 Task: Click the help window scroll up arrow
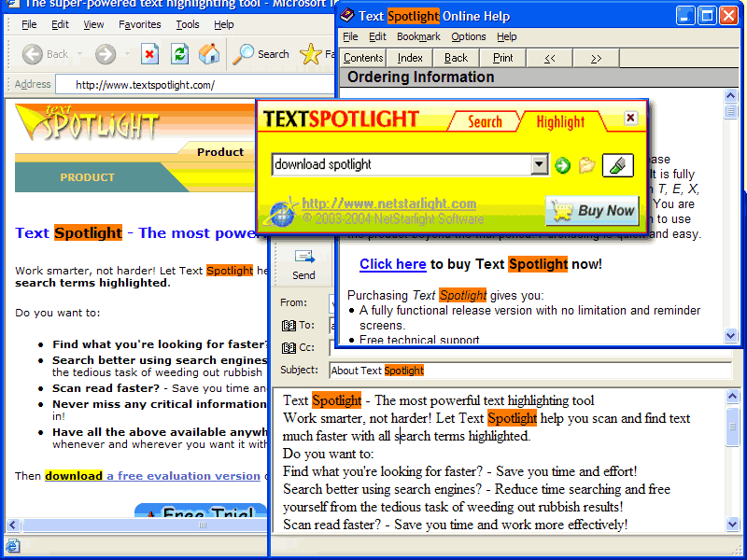[x=730, y=96]
